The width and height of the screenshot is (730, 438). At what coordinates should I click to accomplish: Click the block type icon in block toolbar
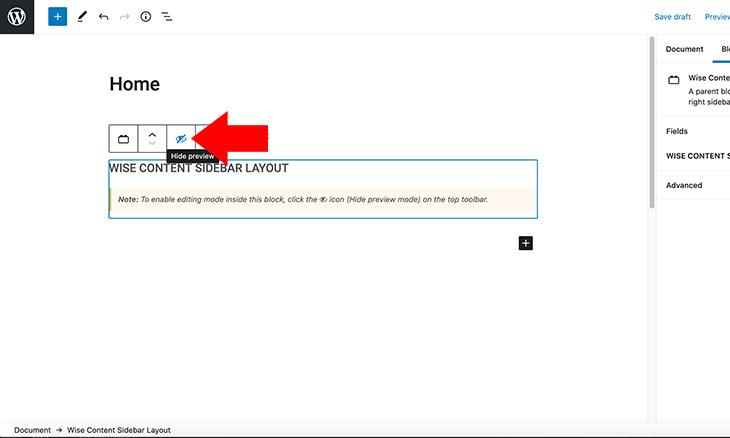123,139
